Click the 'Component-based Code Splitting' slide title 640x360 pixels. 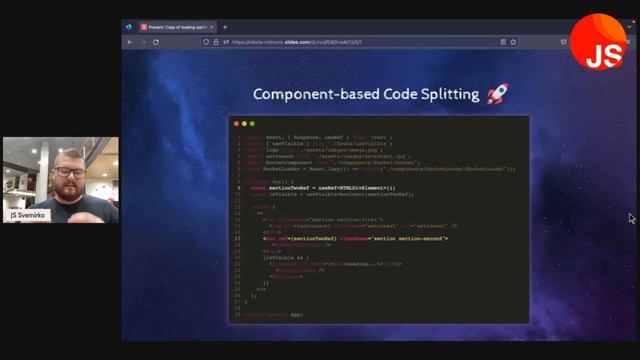click(x=366, y=94)
